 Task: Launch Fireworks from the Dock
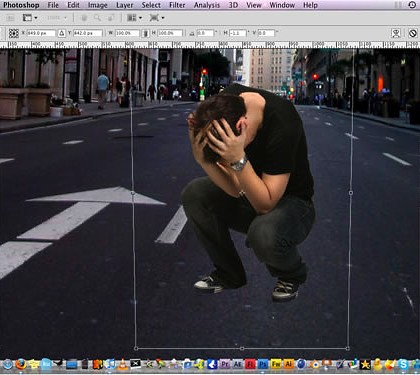click(x=276, y=364)
